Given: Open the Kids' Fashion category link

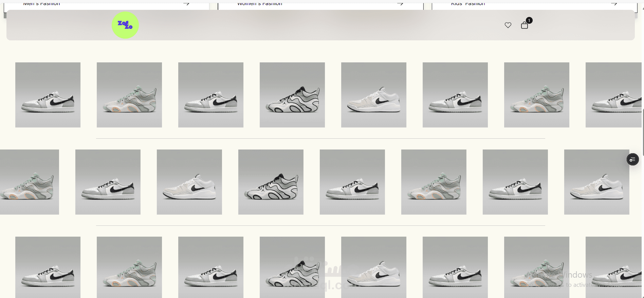Looking at the screenshot, I should tap(468, 4).
